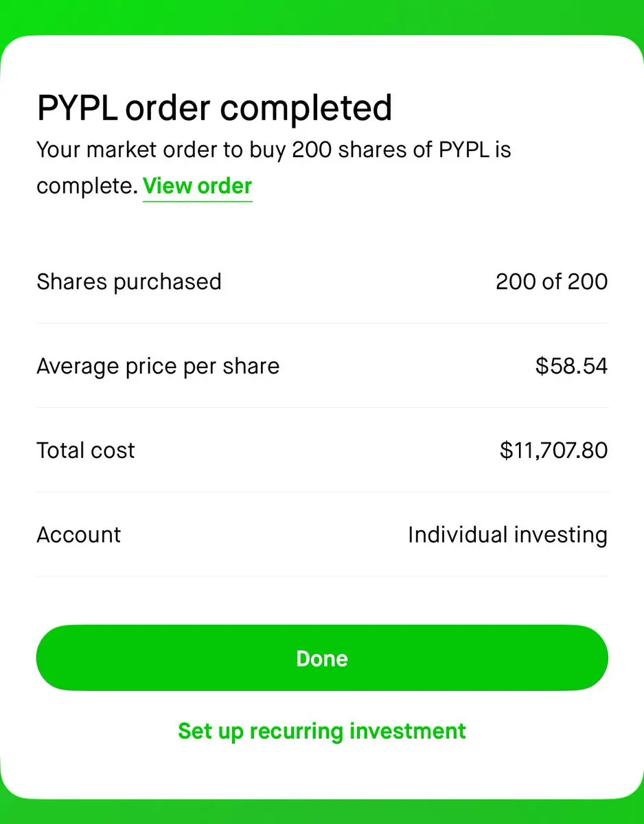Select the Shares purchased label

(x=129, y=282)
